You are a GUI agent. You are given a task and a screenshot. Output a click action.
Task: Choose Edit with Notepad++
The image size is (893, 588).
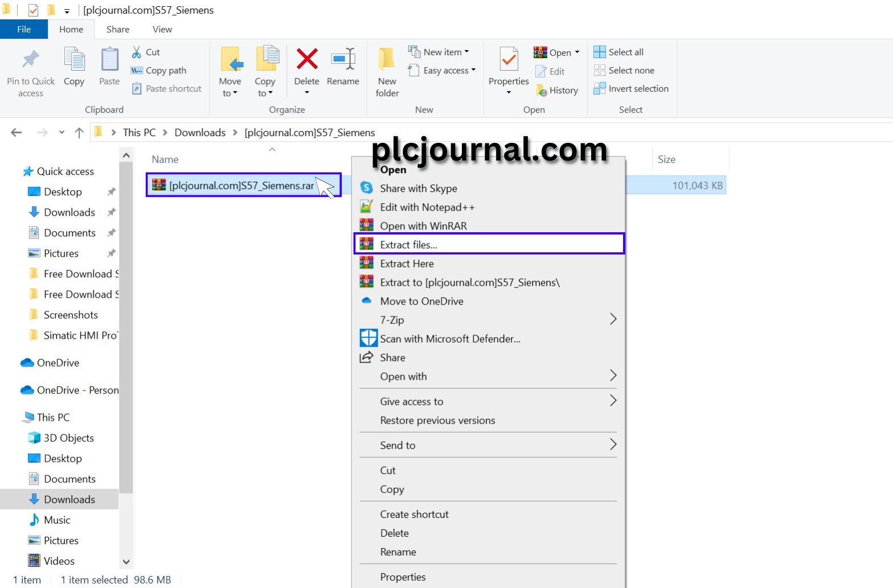click(489, 207)
